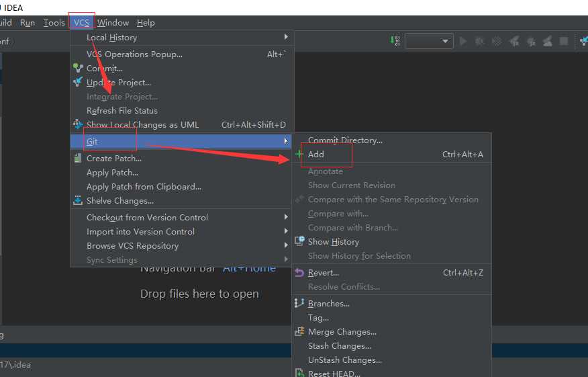The width and height of the screenshot is (588, 377).
Task: Select Apply Patch from Clipboard
Action: (144, 186)
